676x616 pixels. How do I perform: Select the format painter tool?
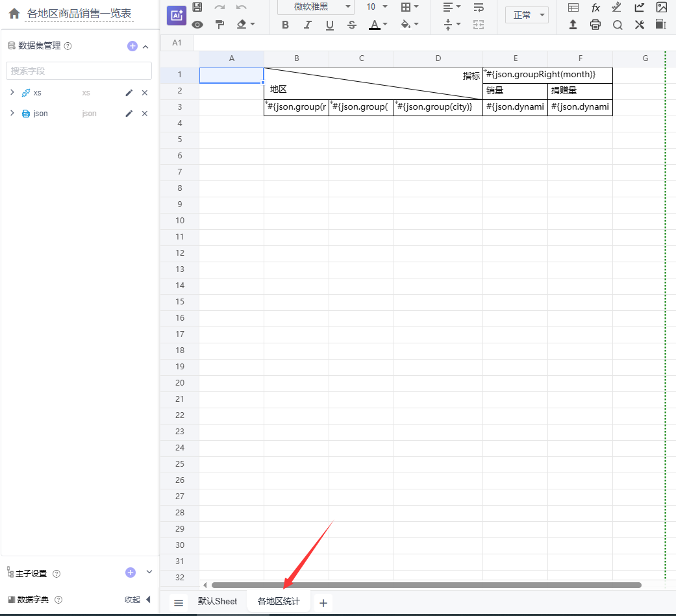tap(219, 25)
